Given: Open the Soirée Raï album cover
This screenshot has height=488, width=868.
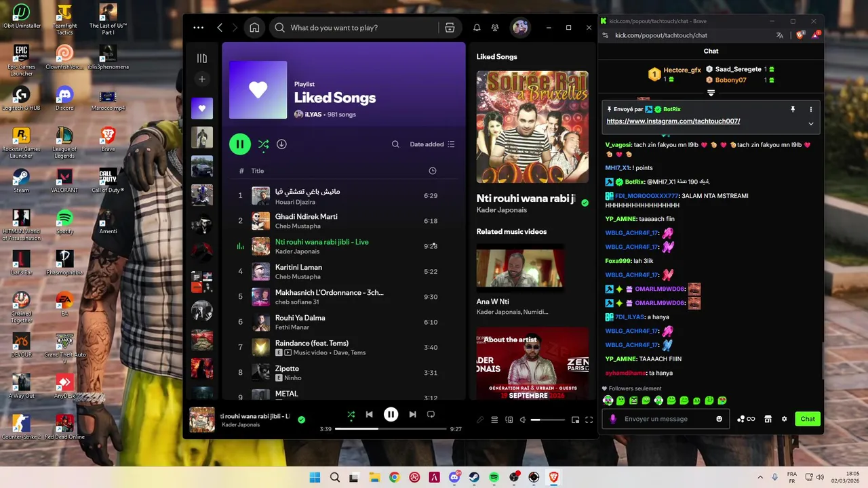Looking at the screenshot, I should (532, 127).
